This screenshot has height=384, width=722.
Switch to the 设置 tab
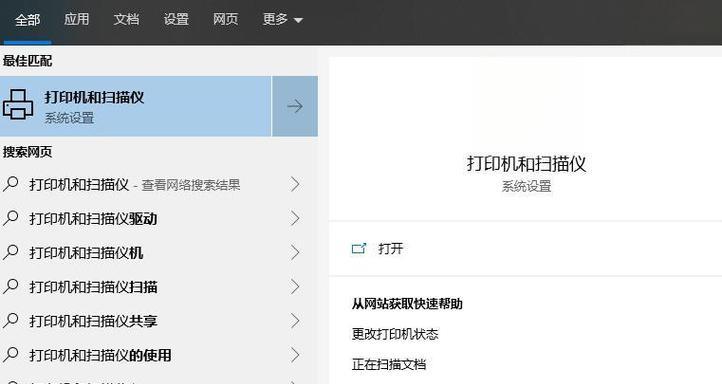pyautogui.click(x=176, y=19)
